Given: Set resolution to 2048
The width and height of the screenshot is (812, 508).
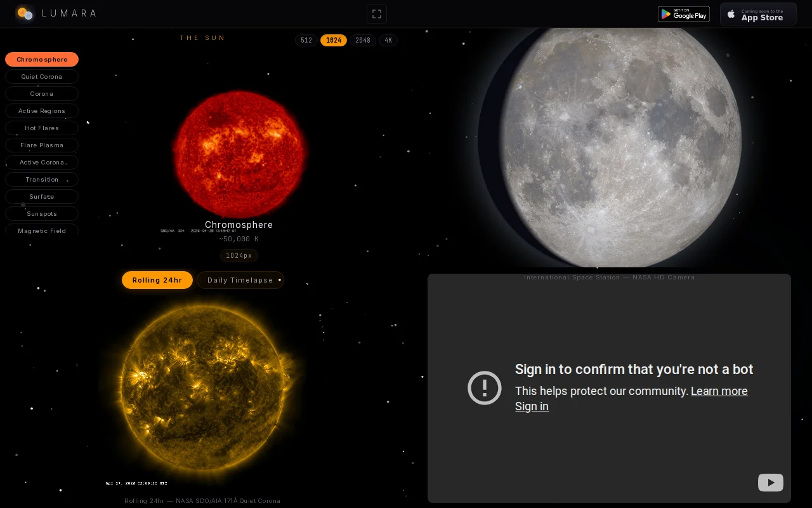Looking at the screenshot, I should click(x=363, y=41).
